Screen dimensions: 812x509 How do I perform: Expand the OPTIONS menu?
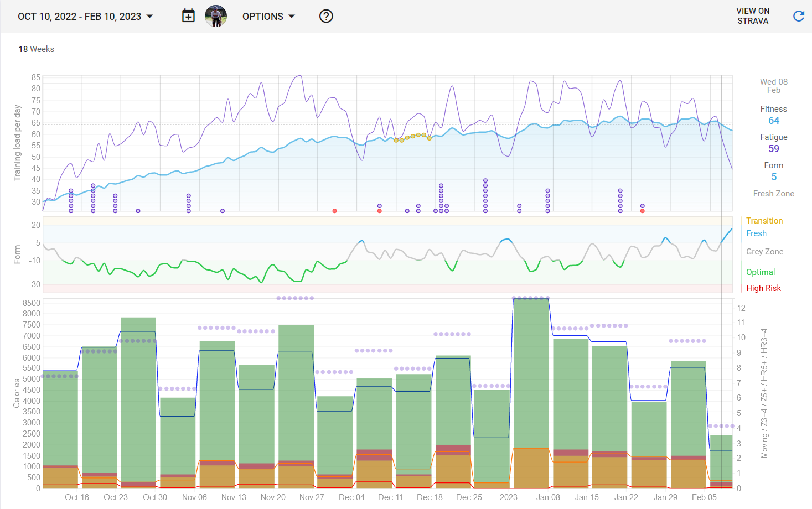(268, 17)
